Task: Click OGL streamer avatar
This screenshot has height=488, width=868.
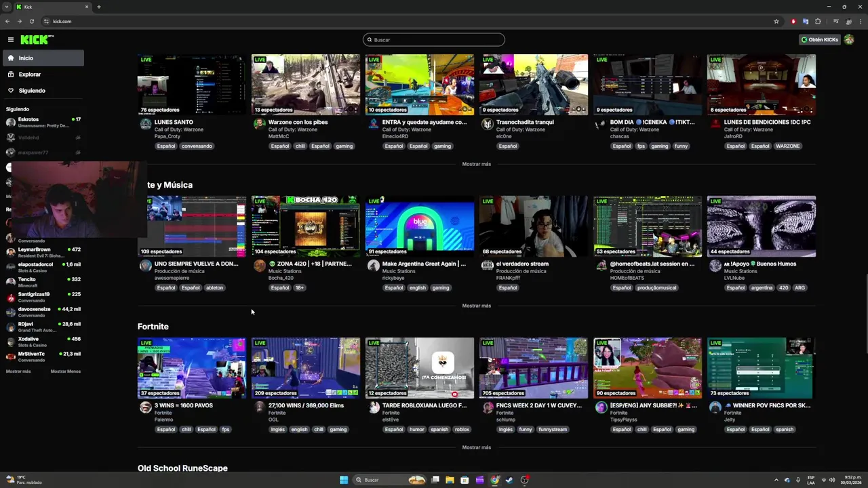Action: (x=259, y=407)
